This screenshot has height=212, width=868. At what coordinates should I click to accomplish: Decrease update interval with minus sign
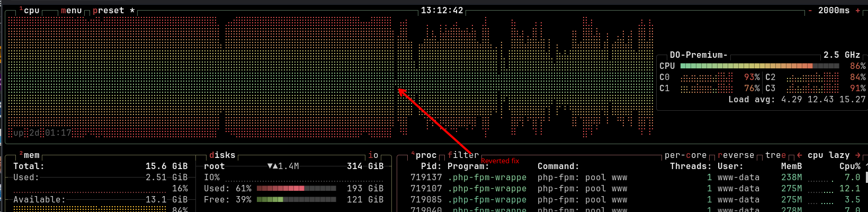tap(810, 11)
